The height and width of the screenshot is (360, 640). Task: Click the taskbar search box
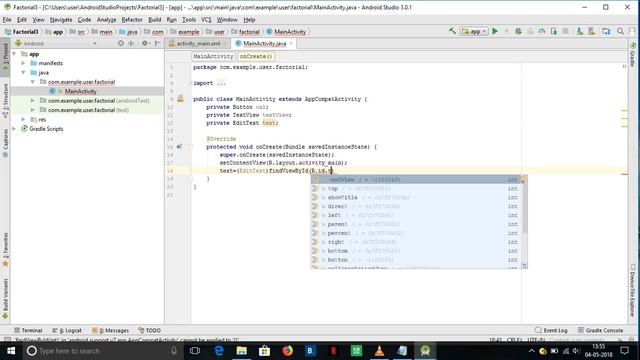(102, 351)
